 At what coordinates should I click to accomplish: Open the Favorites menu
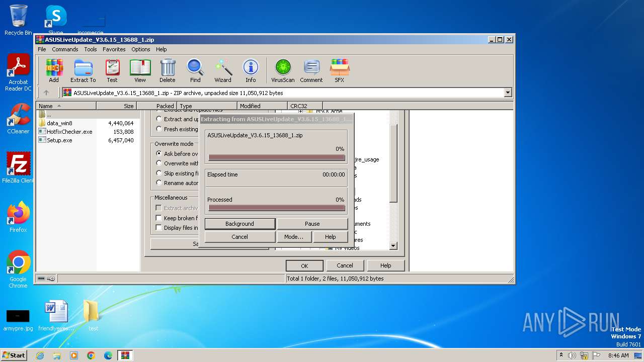(x=114, y=49)
